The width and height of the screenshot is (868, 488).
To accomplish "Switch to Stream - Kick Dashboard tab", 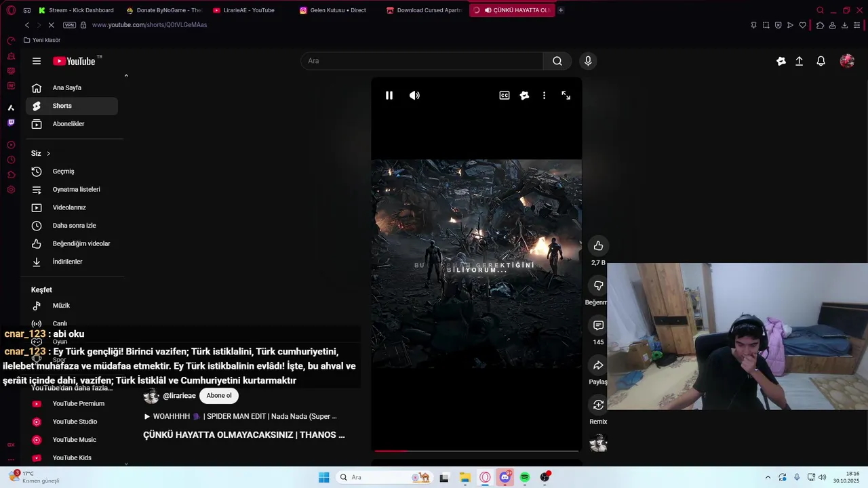I will click(x=77, y=10).
